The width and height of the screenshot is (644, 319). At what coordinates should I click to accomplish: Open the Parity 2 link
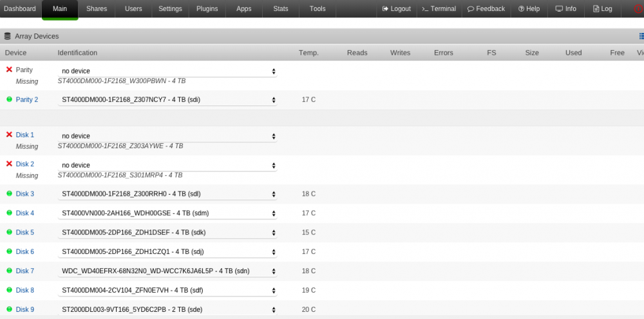26,99
